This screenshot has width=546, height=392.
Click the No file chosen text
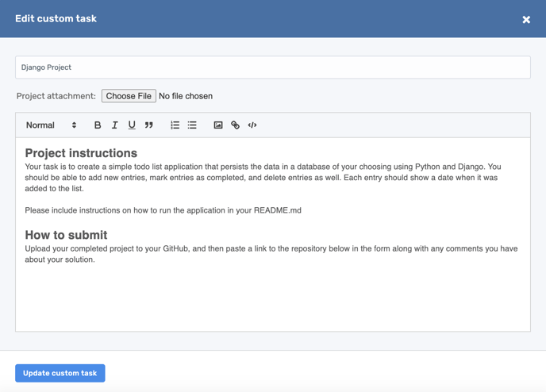pos(186,96)
